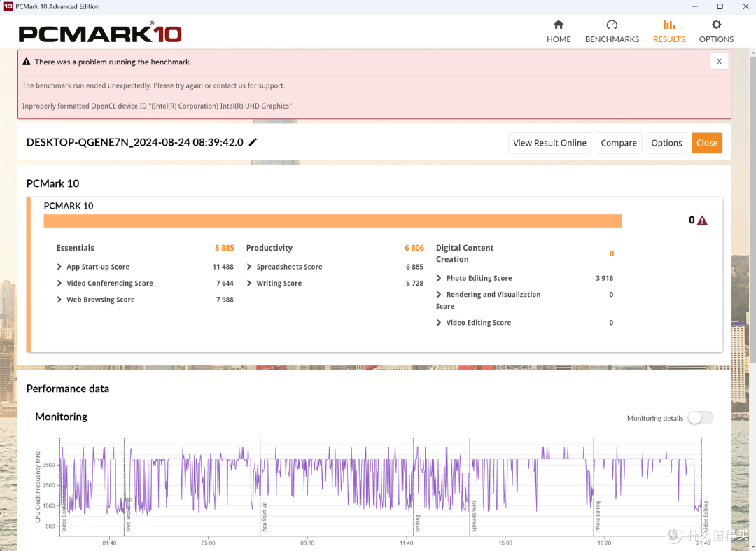Click the Web Browsing value 7 988
The image size is (756, 551).
225,300
